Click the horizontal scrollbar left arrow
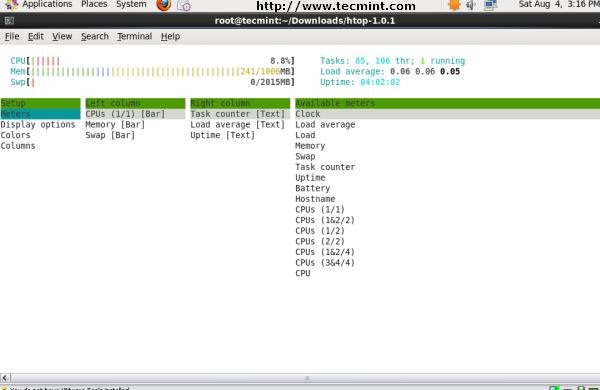The height and width of the screenshot is (390, 600). (x=5, y=379)
